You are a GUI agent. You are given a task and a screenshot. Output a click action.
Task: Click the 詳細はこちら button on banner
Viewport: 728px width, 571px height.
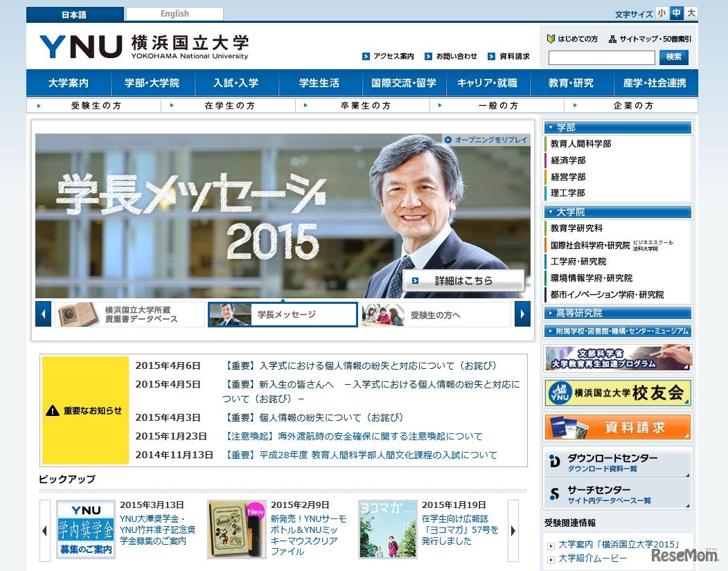[463, 280]
